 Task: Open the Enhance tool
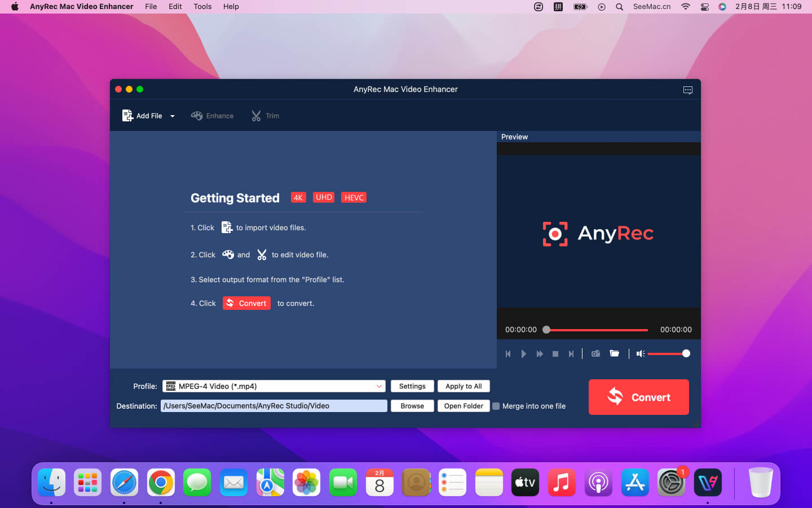[213, 116]
